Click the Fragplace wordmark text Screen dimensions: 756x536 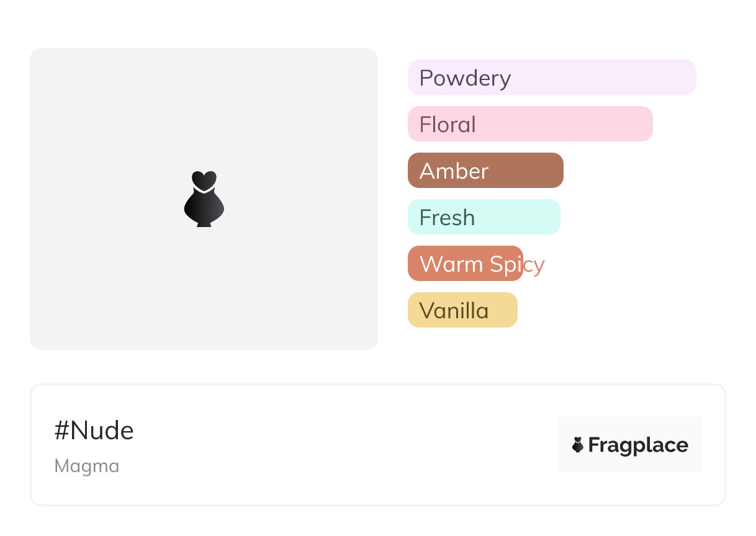pyautogui.click(x=638, y=445)
